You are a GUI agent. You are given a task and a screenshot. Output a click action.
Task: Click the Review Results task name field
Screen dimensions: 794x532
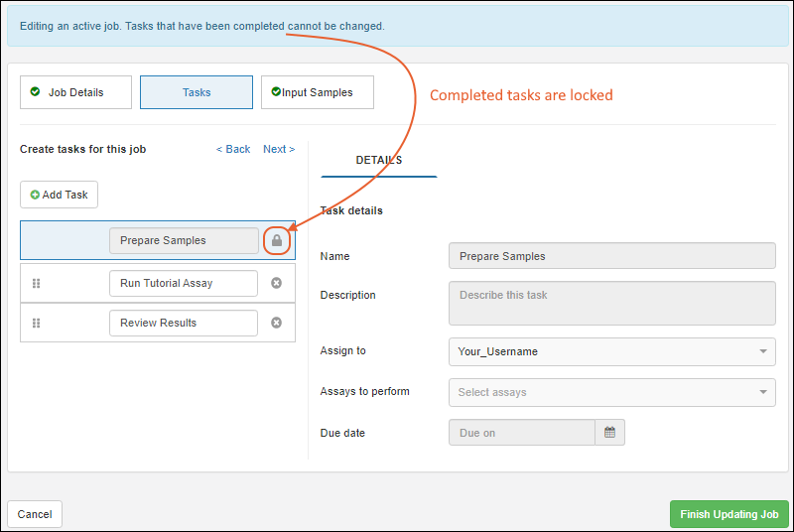pyautogui.click(x=184, y=323)
